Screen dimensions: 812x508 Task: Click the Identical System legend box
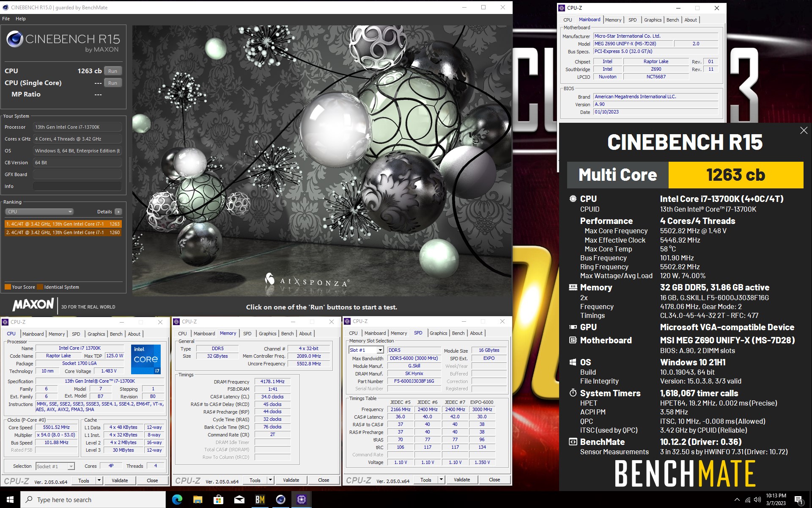pos(40,287)
